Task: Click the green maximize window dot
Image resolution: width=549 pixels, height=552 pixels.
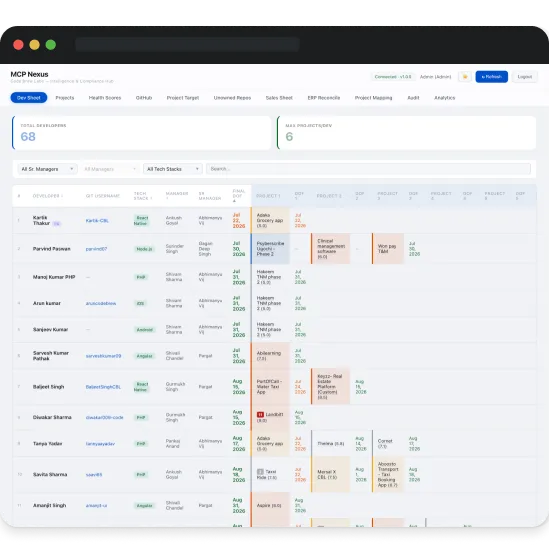Action: point(51,45)
